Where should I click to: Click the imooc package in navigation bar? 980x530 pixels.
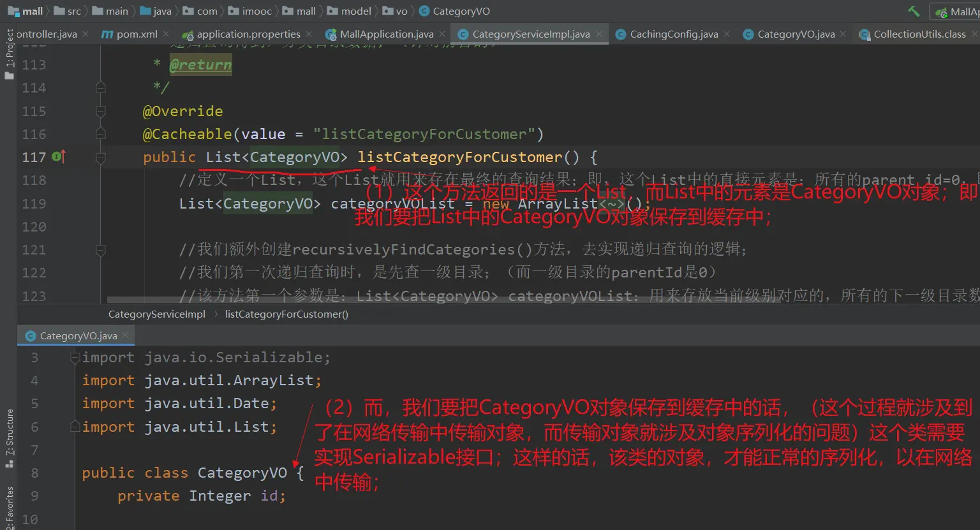point(249,11)
